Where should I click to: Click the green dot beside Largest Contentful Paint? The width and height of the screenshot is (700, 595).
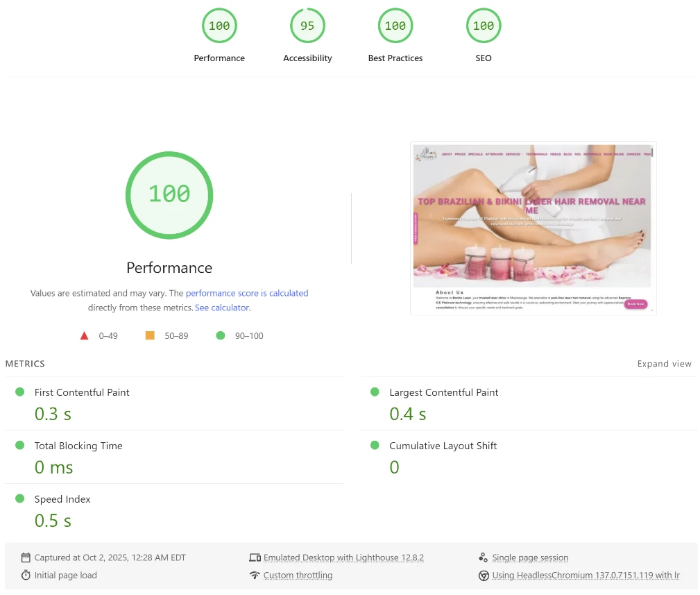point(375,392)
